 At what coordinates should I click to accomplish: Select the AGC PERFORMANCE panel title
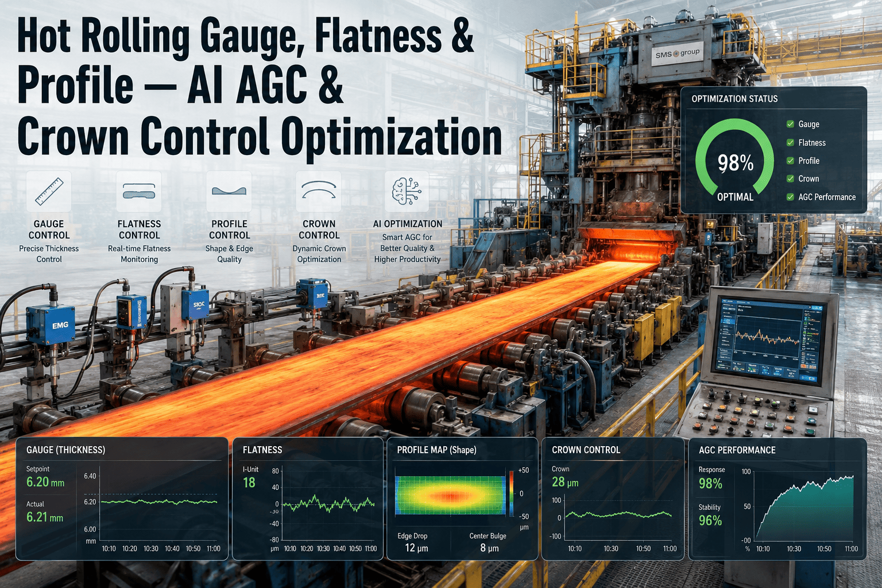737,450
